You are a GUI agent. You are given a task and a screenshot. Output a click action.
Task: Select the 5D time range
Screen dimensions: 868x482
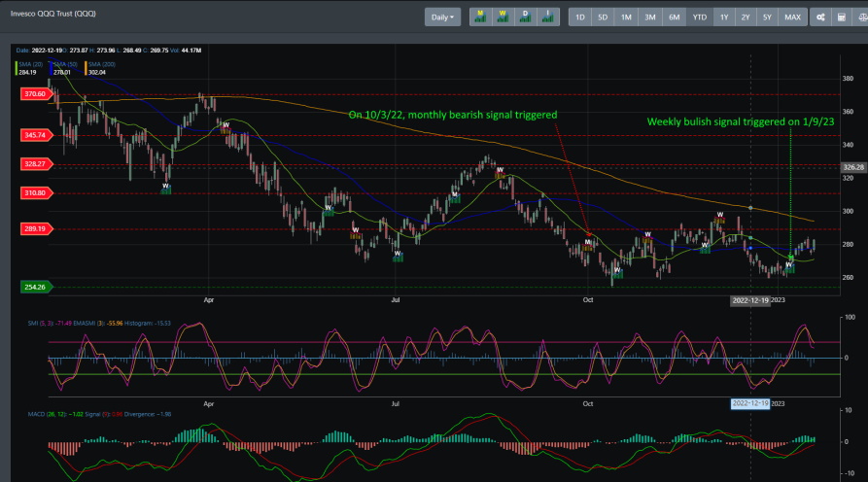[603, 17]
